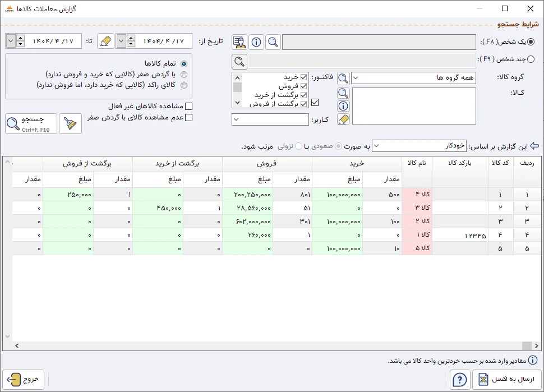This screenshot has height=392, width=544.
Task: Clear product list with eraser icon
Action: (343, 119)
